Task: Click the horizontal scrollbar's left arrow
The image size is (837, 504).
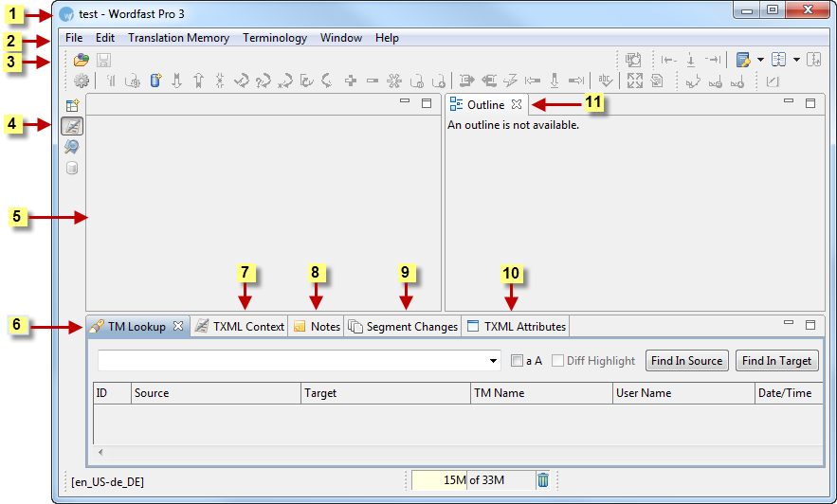Action: click(x=100, y=452)
